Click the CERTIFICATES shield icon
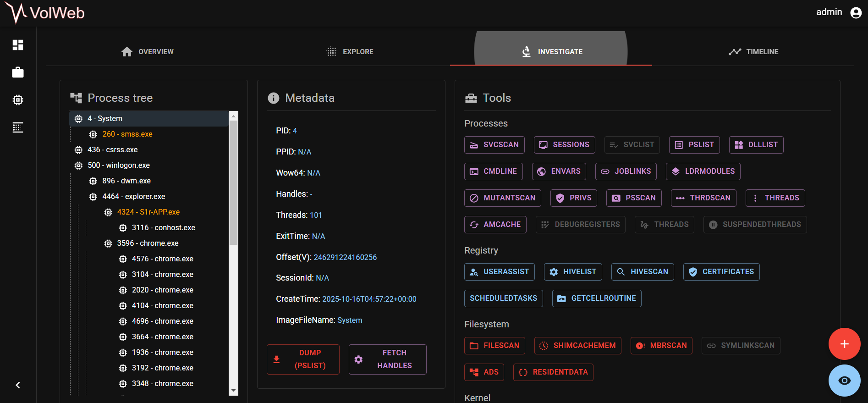Viewport: 868px width, 403px height. (x=693, y=272)
